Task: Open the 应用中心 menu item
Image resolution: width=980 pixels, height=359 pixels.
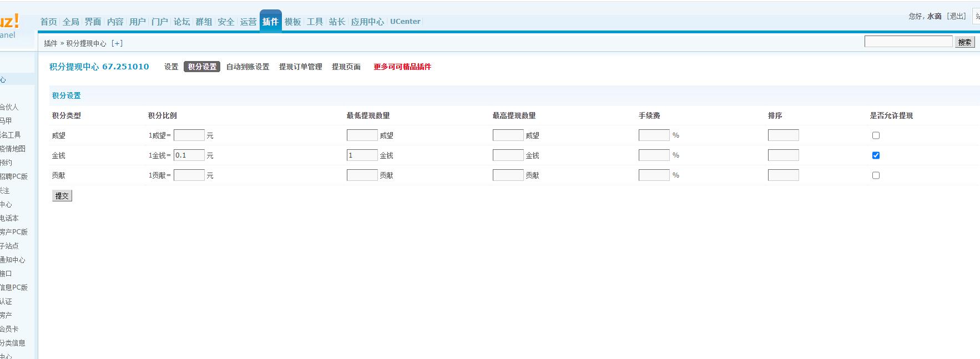Action: 367,22
